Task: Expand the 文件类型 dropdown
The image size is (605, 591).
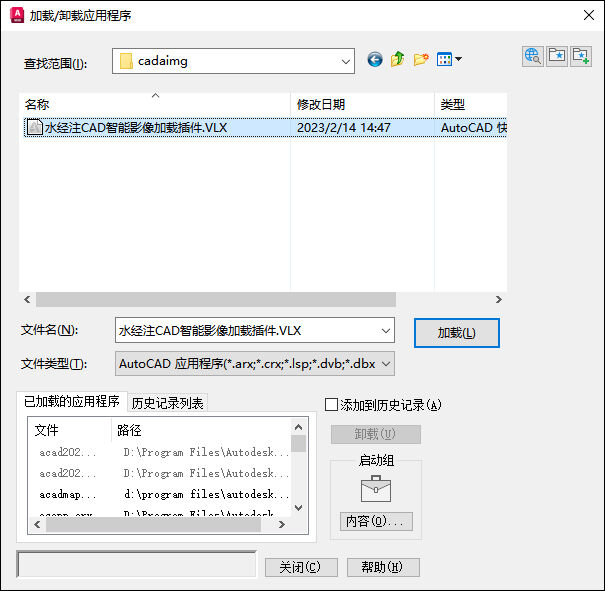Action: [x=386, y=363]
